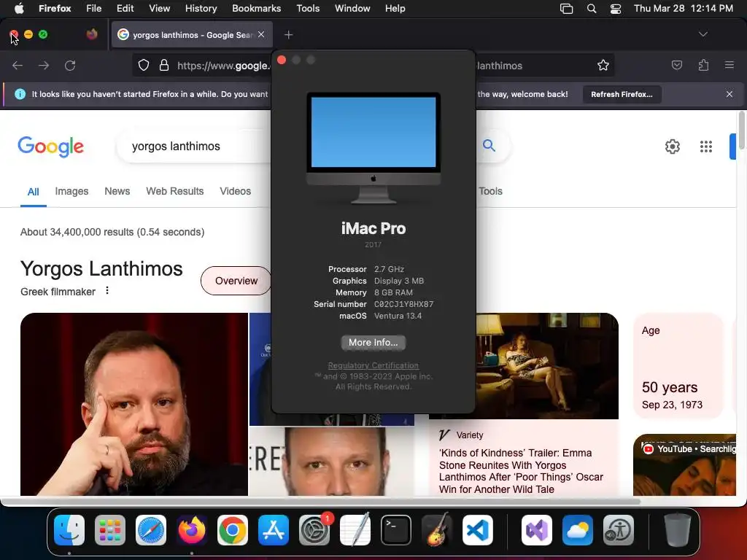Image resolution: width=747 pixels, height=560 pixels.
Task: Go back with the Firefox back arrow
Action: pos(18,65)
